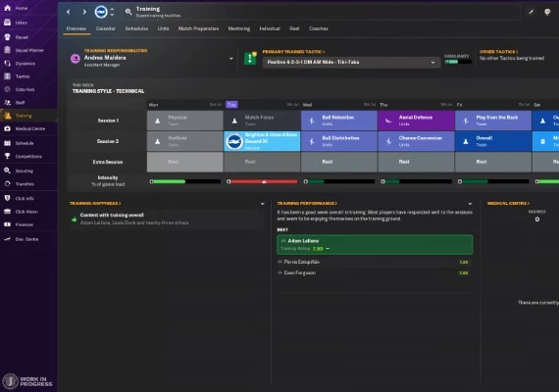
Task: Open Schedule calendar sidebar icon
Action: point(8,143)
